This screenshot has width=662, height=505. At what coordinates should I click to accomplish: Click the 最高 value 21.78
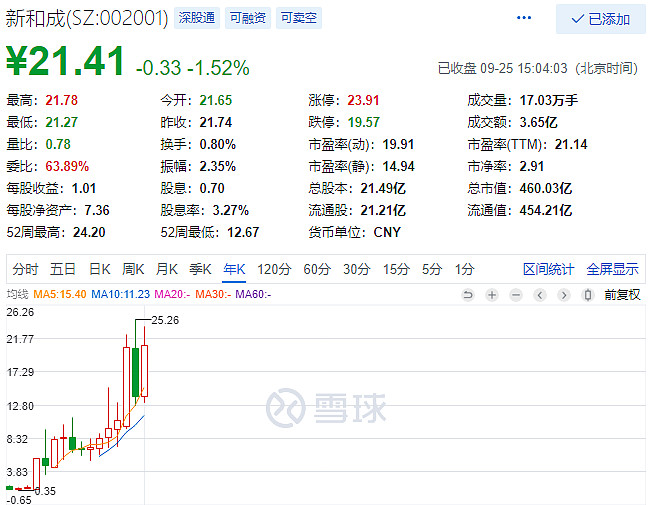pyautogui.click(x=62, y=100)
